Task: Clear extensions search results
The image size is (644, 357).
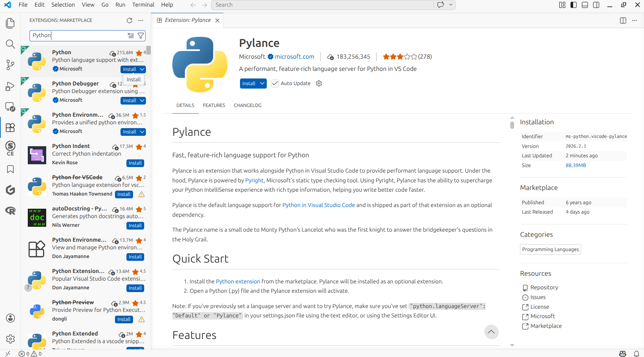Action: (131, 35)
